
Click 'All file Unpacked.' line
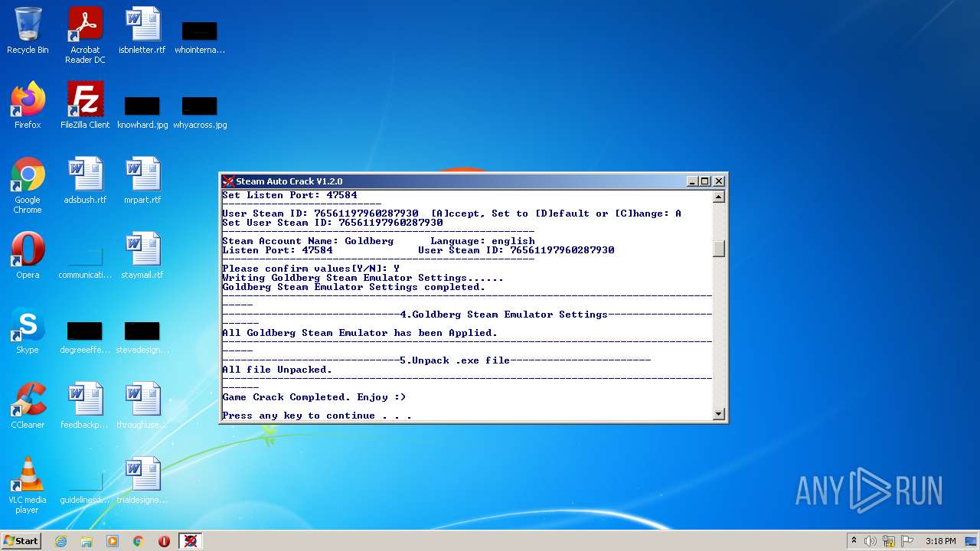(x=277, y=370)
